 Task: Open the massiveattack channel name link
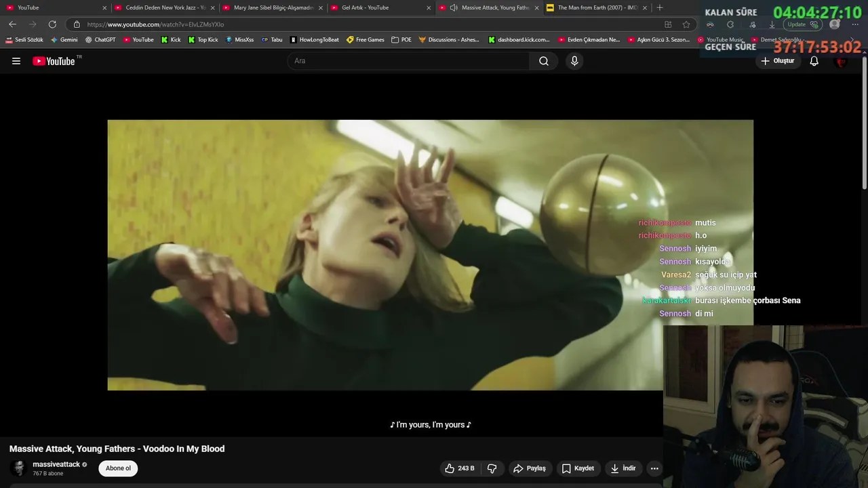click(x=56, y=464)
